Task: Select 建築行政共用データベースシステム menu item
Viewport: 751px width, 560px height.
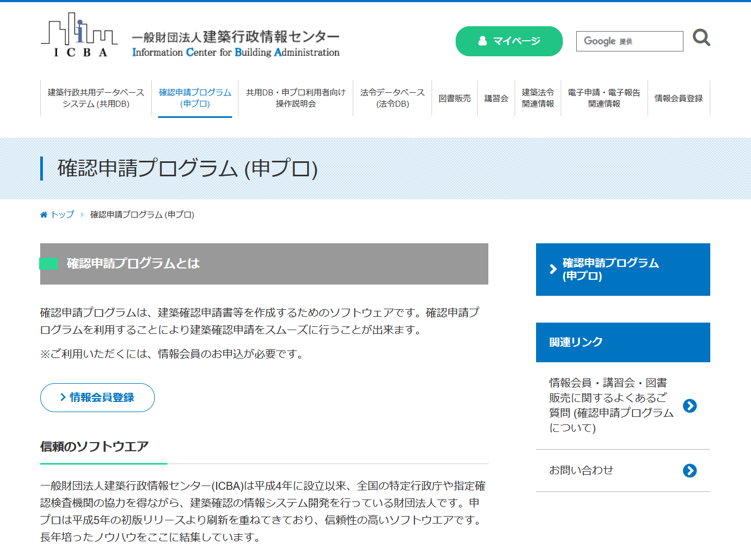Action: (96, 98)
